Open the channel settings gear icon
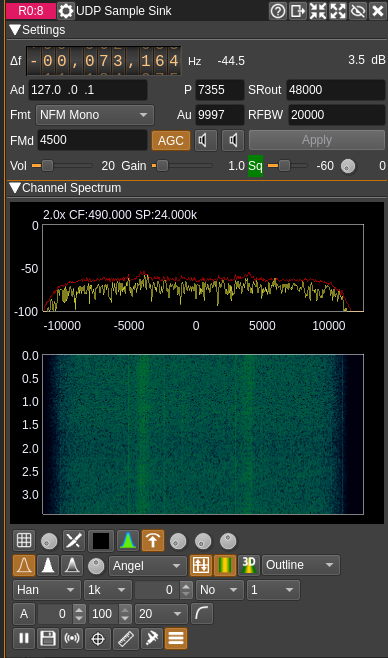This screenshot has width=388, height=658. coord(66,11)
